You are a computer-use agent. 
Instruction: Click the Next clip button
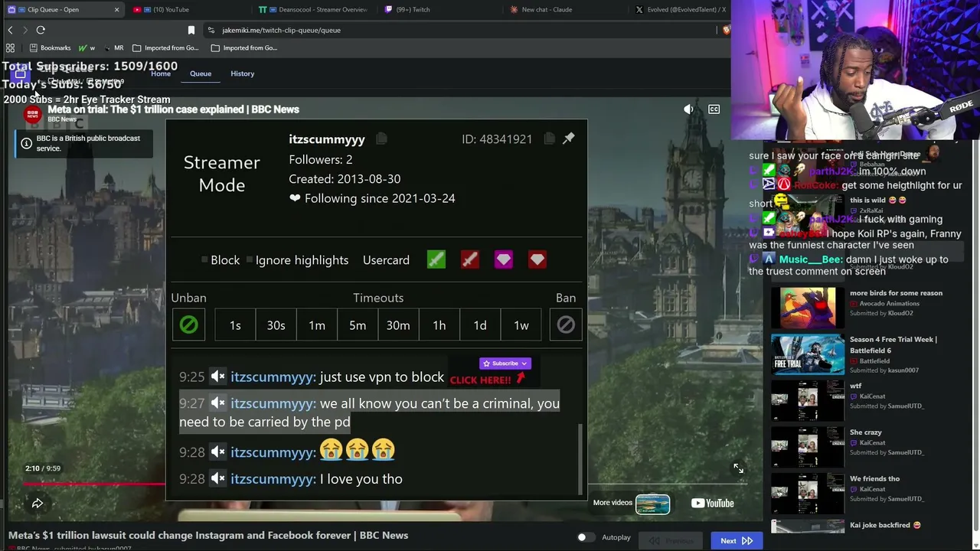tap(736, 540)
